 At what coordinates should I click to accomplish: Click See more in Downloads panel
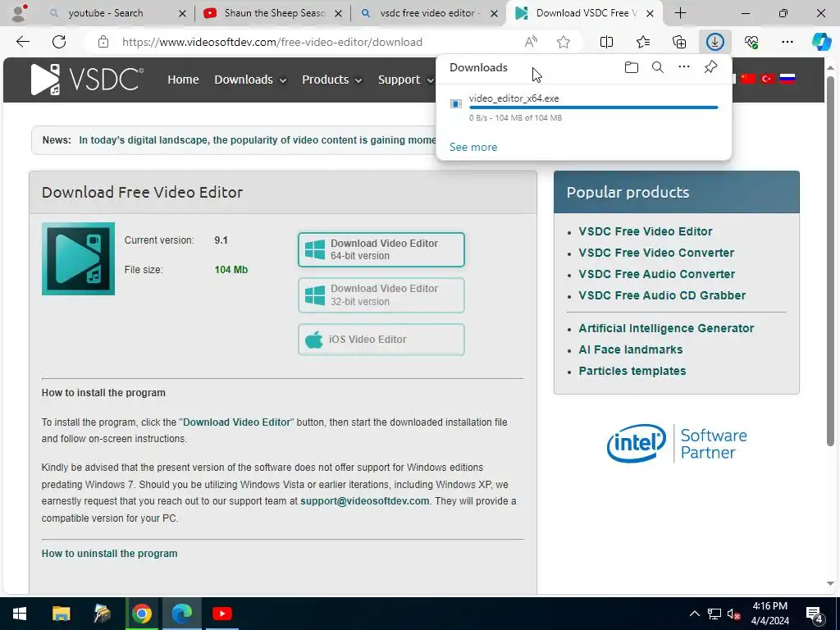(x=473, y=147)
